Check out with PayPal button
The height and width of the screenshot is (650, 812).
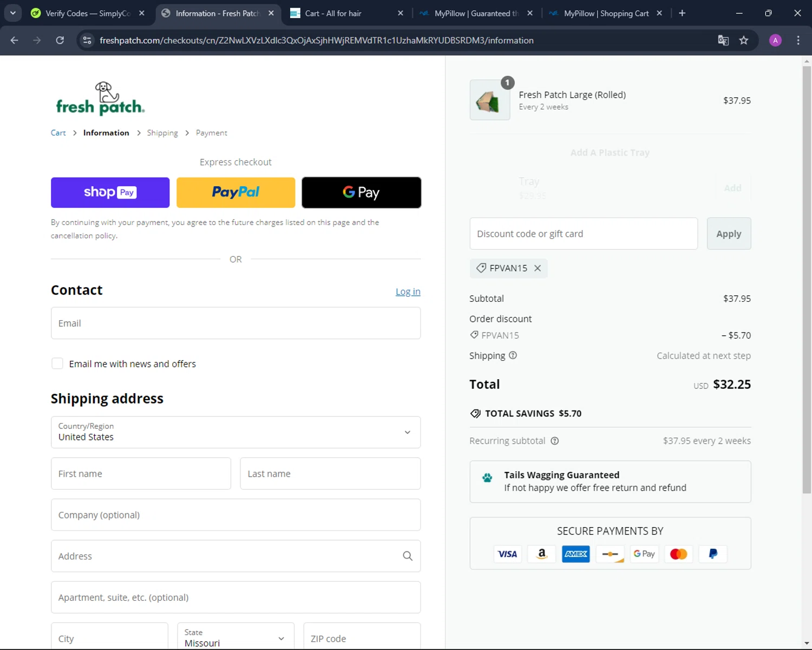235,192
